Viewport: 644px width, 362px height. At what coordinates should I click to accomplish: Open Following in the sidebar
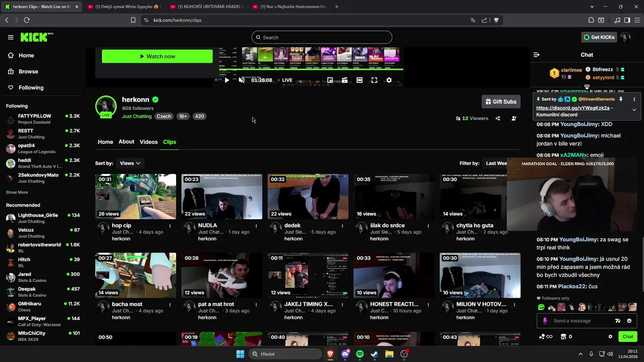tap(26, 87)
